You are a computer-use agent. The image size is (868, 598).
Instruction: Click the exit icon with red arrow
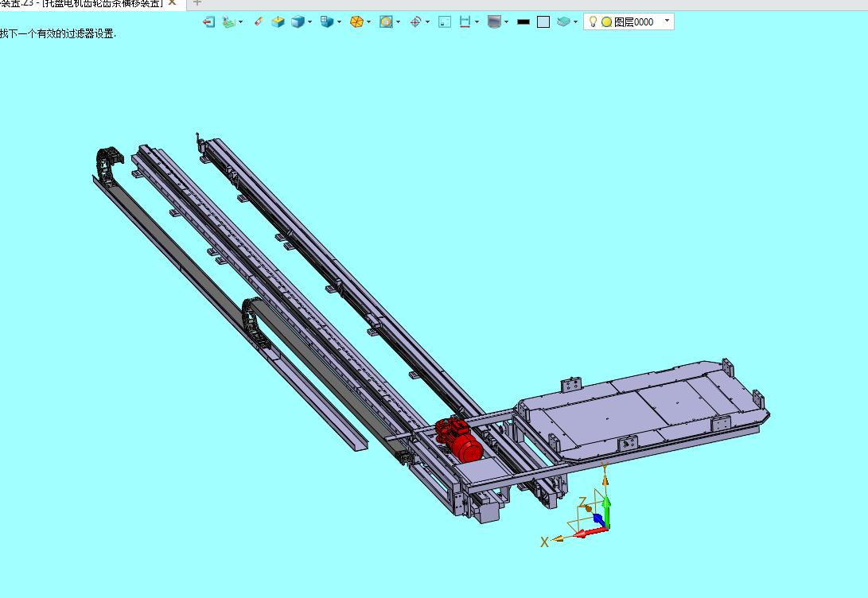[x=208, y=22]
